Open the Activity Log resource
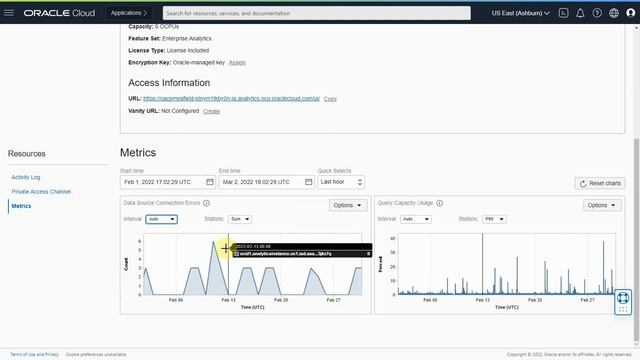Viewport: 640px width, 360px height. pyautogui.click(x=26, y=177)
